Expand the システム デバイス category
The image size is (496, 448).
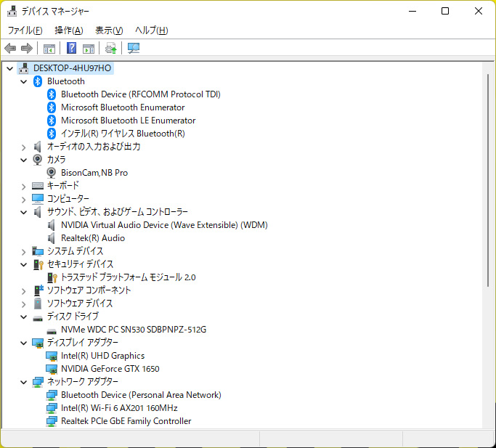tap(24, 252)
